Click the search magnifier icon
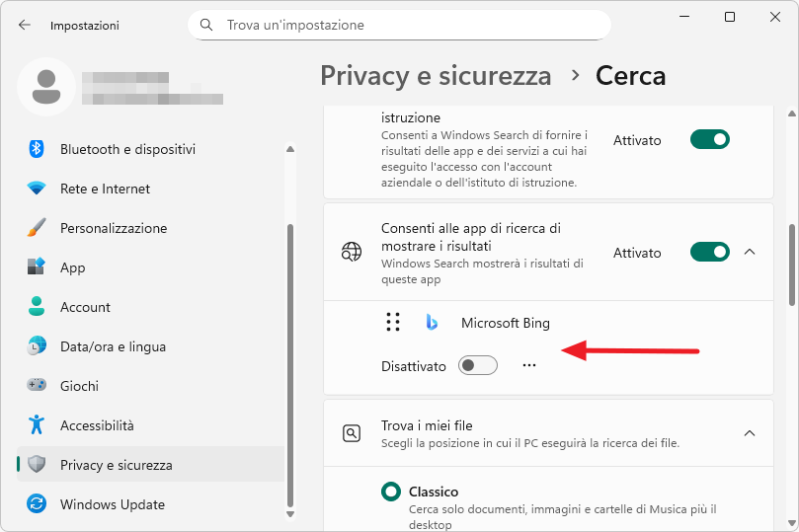This screenshot has height=532, width=799. [x=205, y=25]
